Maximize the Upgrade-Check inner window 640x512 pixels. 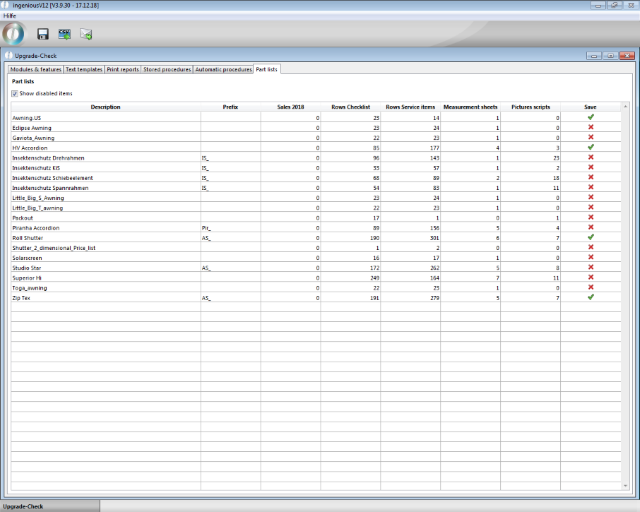(x=610, y=56)
